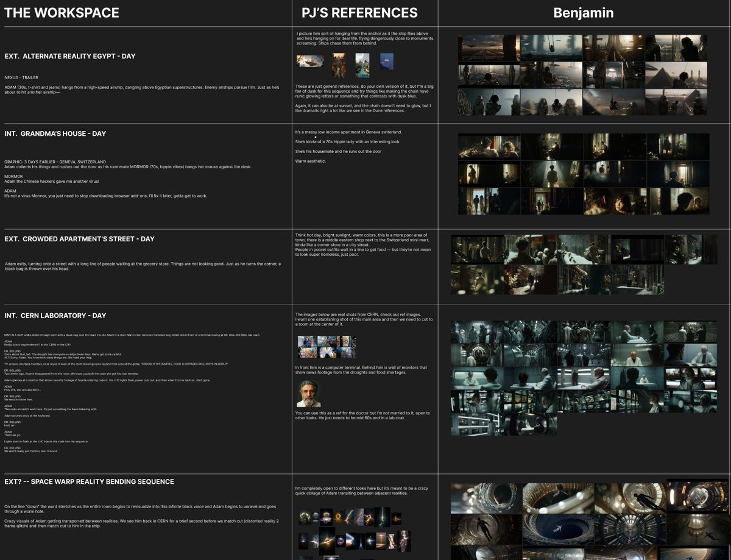
Task: Open the space warp still with a blue circular pit
Action: 559,530
